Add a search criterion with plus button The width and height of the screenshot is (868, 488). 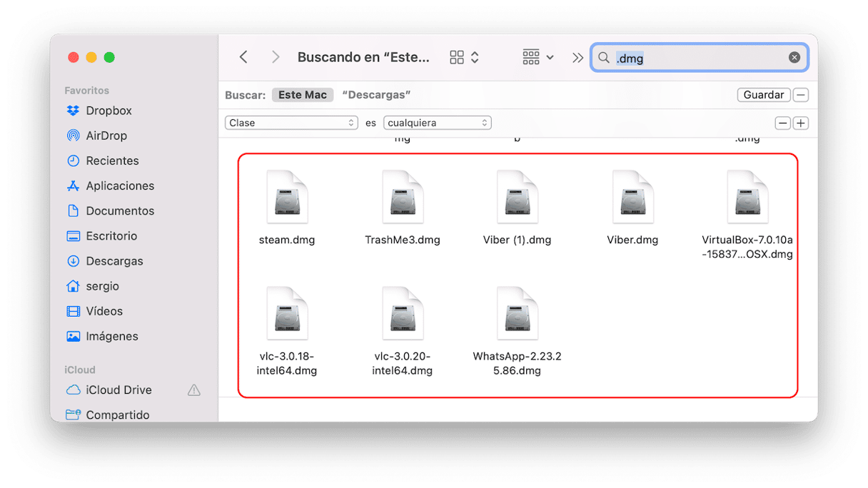[x=801, y=123]
